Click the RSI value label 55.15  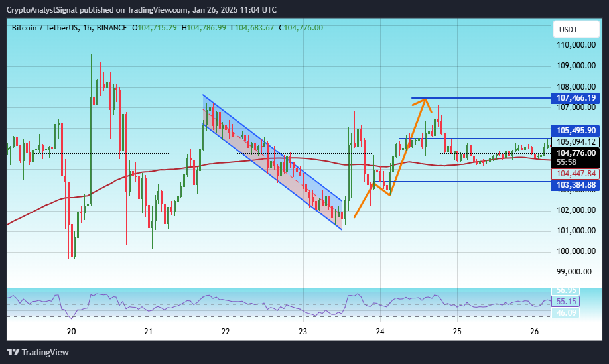[x=565, y=302]
